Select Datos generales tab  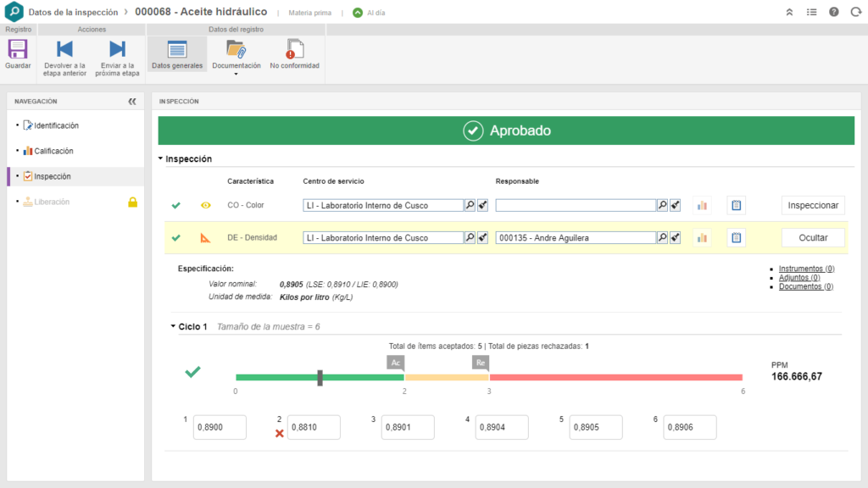tap(177, 54)
